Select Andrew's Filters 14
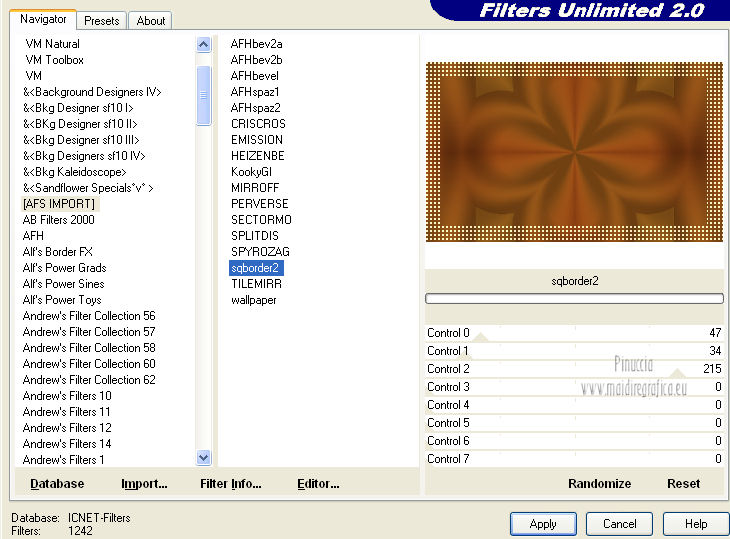This screenshot has height=539, width=730. click(x=67, y=444)
